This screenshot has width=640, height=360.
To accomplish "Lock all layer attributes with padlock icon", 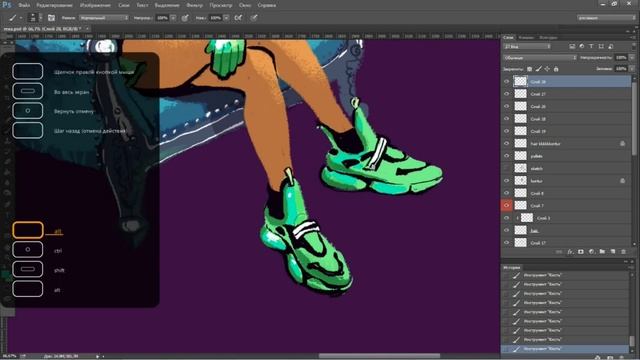I will pyautogui.click(x=556, y=69).
